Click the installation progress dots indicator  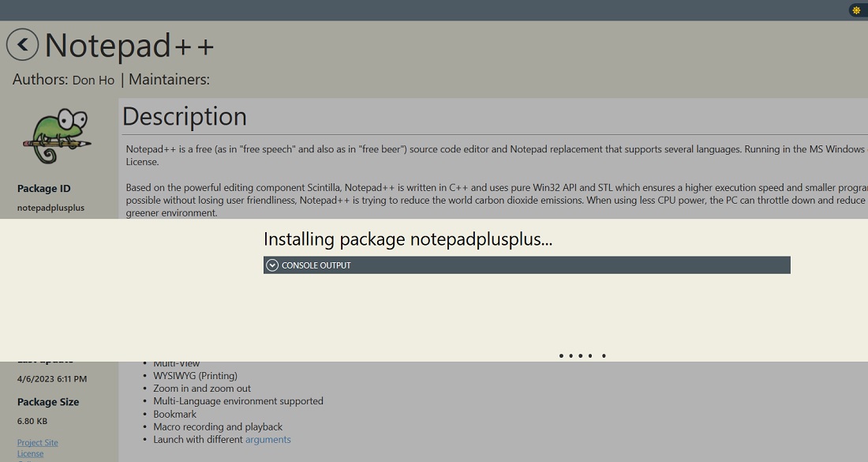(x=582, y=355)
